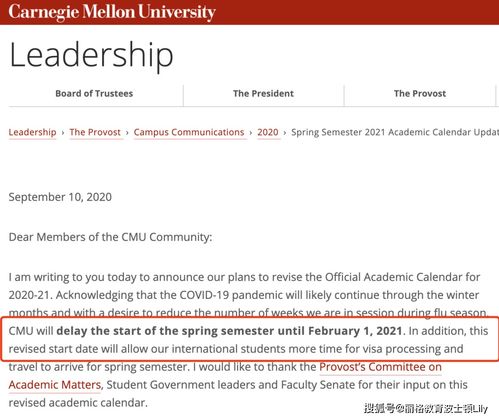Click the breadcrumb arrow after 2020
The image size is (499, 419).
[285, 133]
